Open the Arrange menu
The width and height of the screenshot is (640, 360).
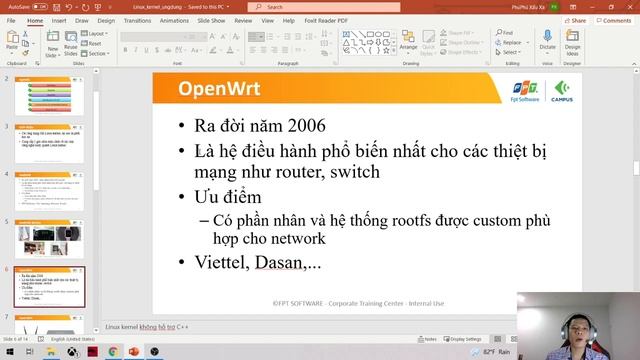[x=408, y=43]
